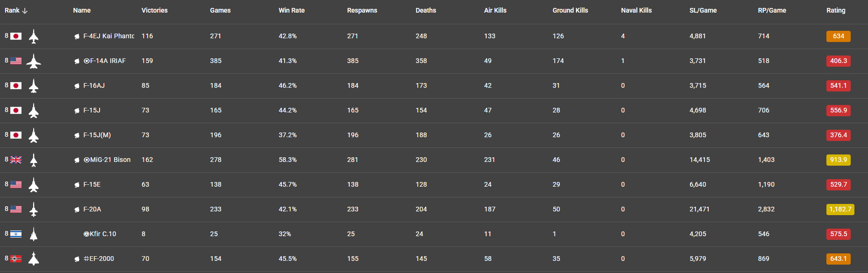
Task: Sort by the Rating column header
Action: (x=835, y=10)
